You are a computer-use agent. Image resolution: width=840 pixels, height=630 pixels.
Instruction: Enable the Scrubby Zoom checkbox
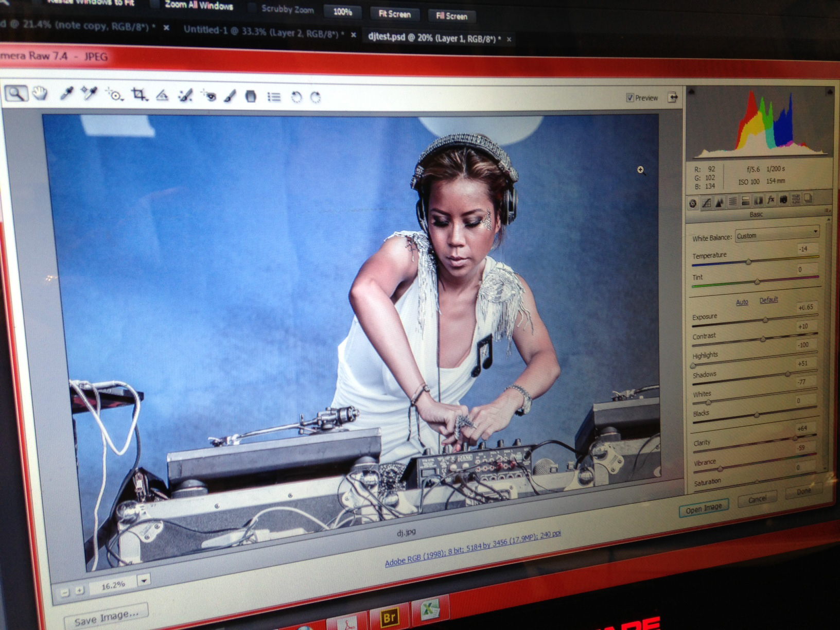click(x=252, y=8)
